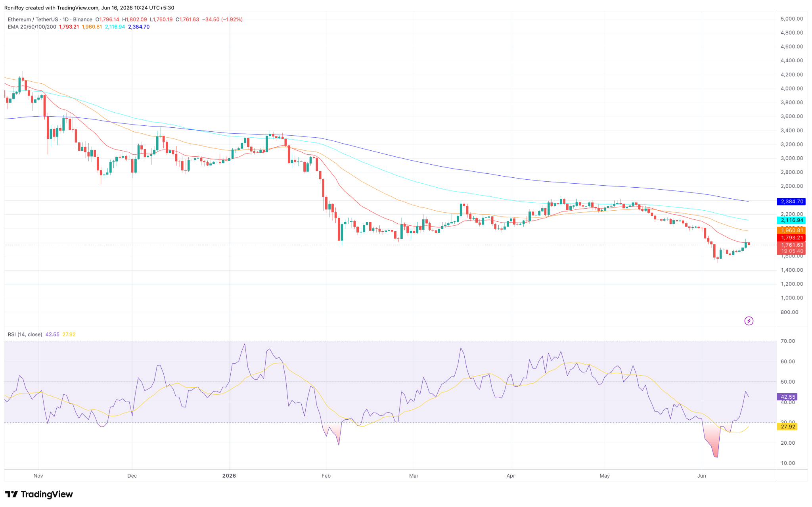This screenshot has height=507, width=812.
Task: Click the 50.00 RSI axis tick
Action: coord(787,382)
